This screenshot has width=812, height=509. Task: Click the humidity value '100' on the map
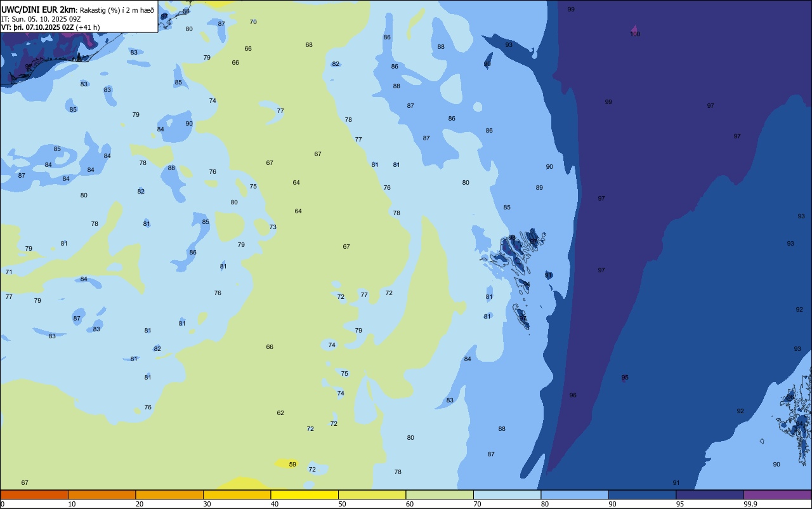point(635,34)
